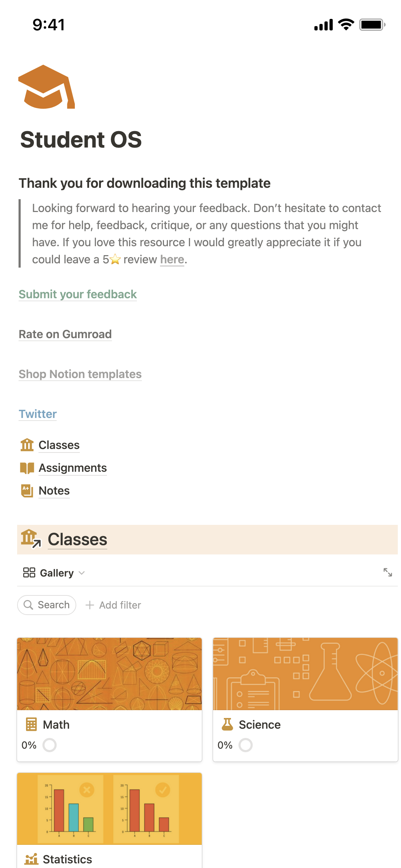Click the Notes A+ paper icon
Screen dimensions: 401x868
pyautogui.click(x=27, y=491)
